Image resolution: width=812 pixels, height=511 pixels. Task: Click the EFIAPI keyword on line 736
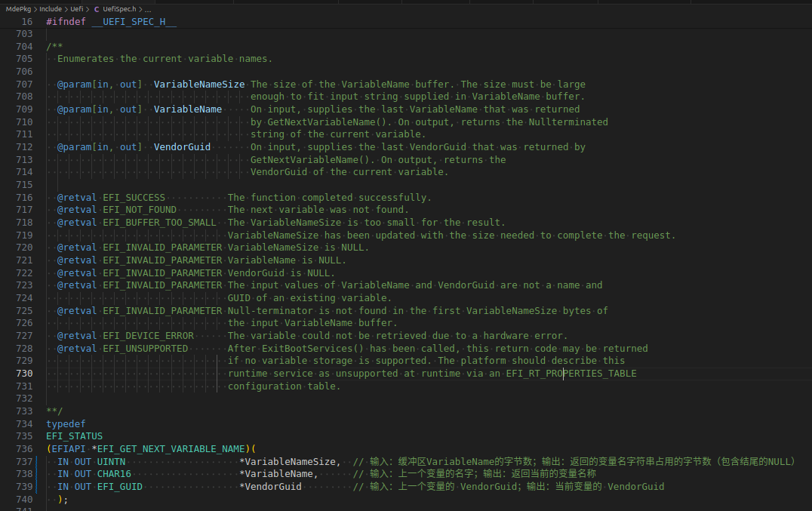click(69, 448)
